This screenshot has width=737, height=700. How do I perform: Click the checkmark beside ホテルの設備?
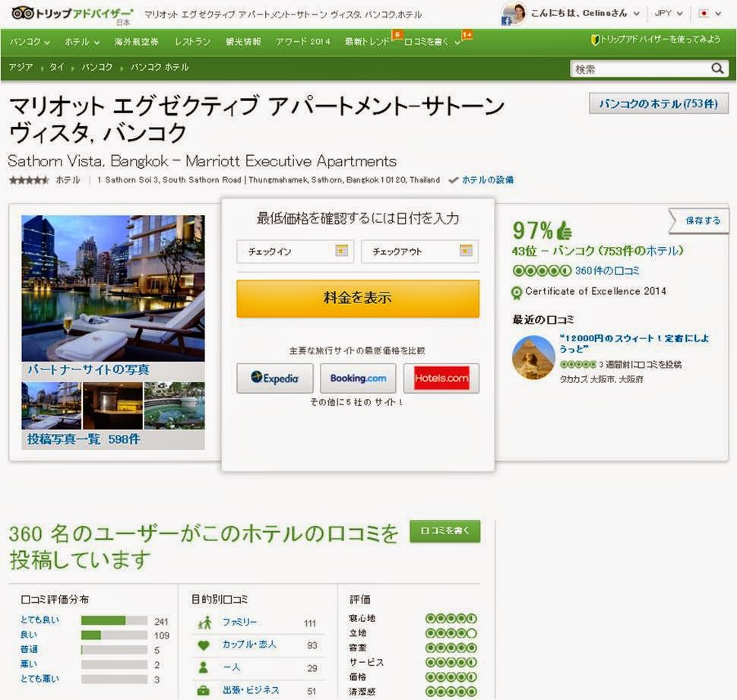(453, 180)
